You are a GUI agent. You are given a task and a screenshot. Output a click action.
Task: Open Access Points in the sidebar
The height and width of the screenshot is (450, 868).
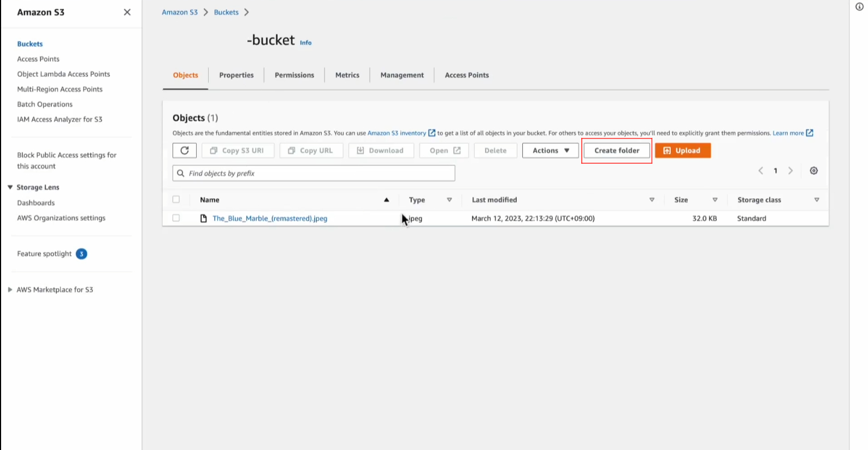pyautogui.click(x=38, y=59)
